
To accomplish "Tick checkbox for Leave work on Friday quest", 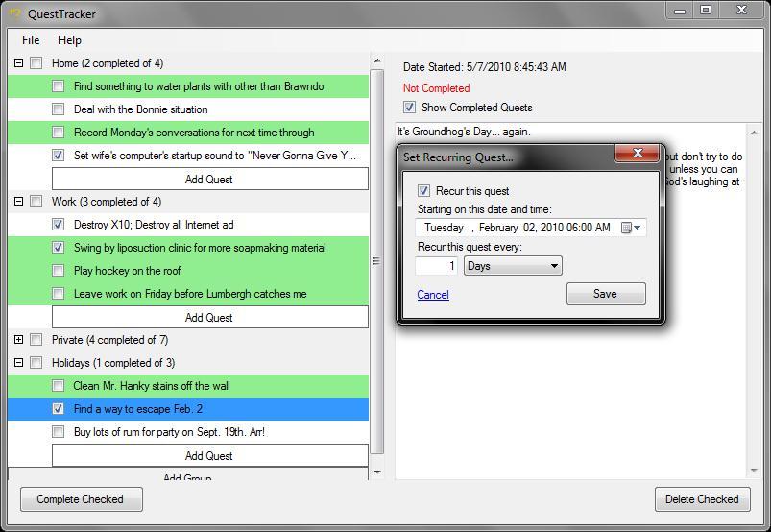I will click(x=58, y=294).
